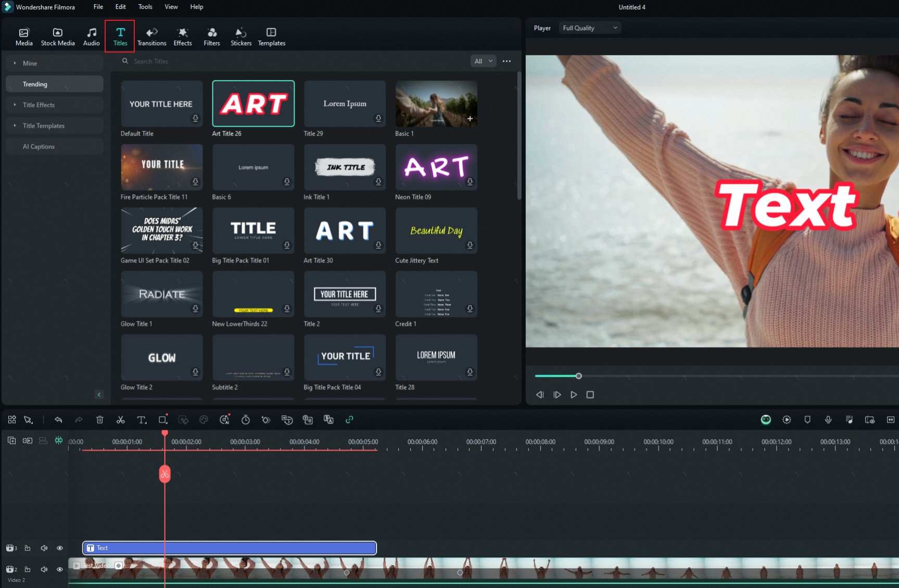Image resolution: width=899 pixels, height=588 pixels.
Task: Select the Trending category
Action: [55, 84]
